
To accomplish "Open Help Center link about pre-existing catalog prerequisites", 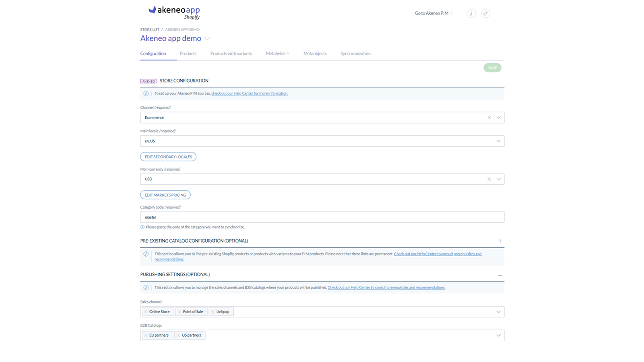I will pyautogui.click(x=438, y=254).
